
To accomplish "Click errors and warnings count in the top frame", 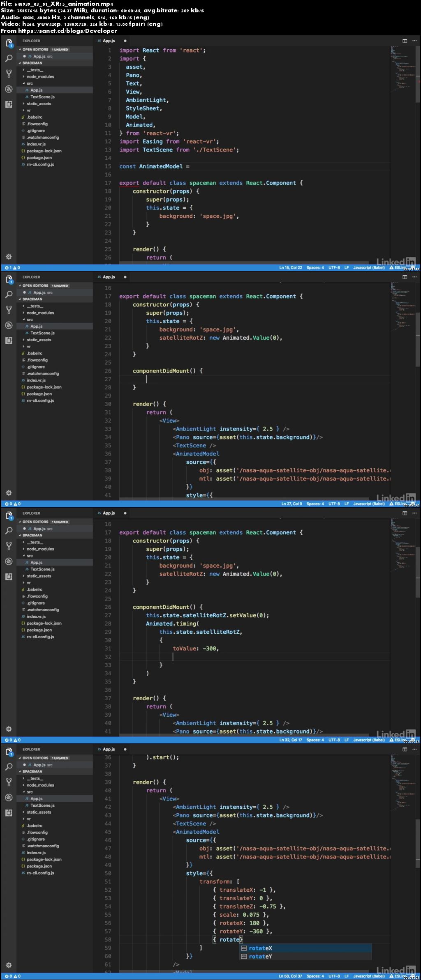I will pos(12,268).
